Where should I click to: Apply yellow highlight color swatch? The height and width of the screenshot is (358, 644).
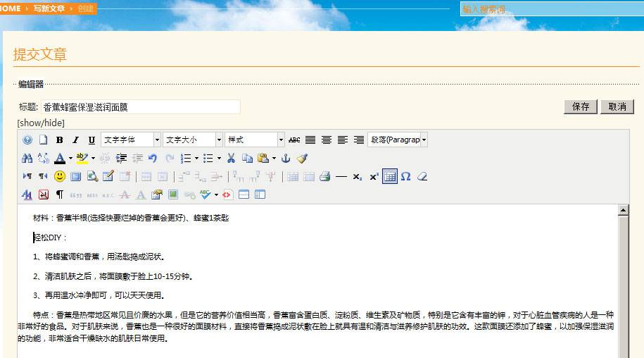(82, 159)
